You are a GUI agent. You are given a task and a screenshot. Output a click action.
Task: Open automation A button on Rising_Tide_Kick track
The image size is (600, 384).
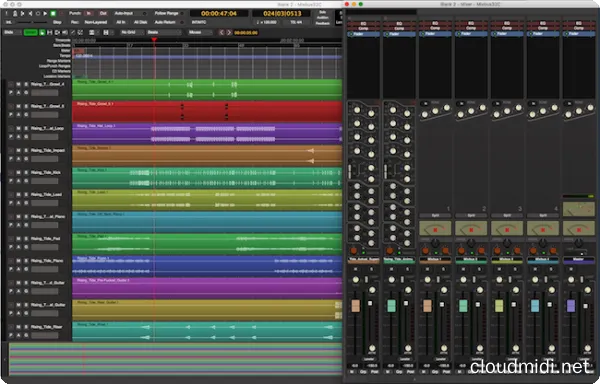[x=18, y=181]
